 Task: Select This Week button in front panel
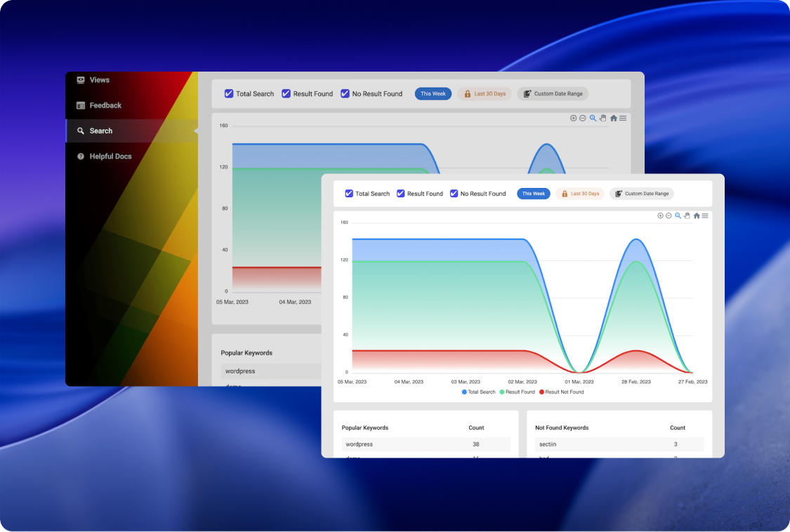click(534, 194)
